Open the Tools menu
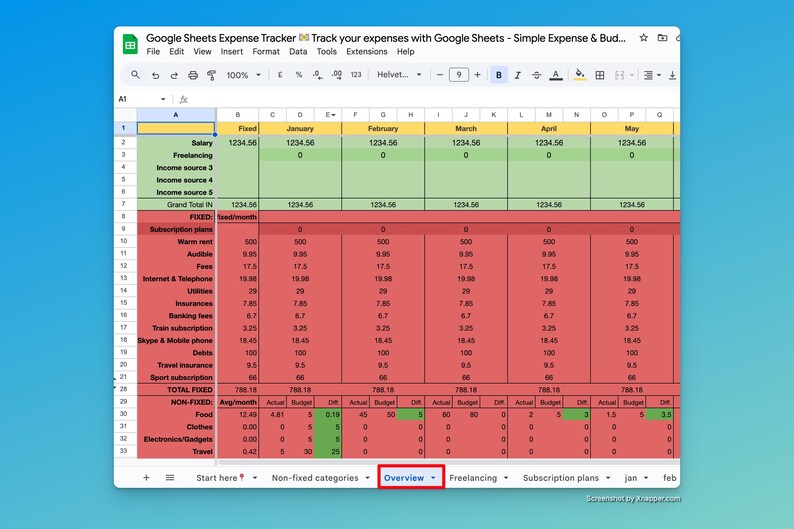Screen dimensions: 794x529 (x=327, y=52)
